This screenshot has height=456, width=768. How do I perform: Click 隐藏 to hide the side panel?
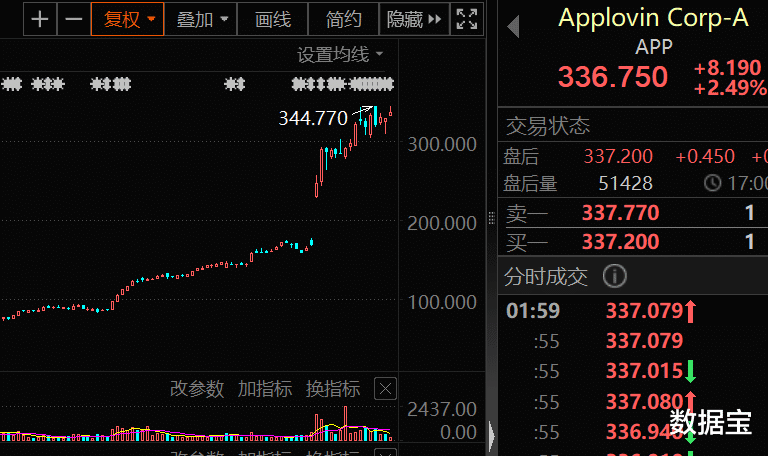click(x=414, y=19)
